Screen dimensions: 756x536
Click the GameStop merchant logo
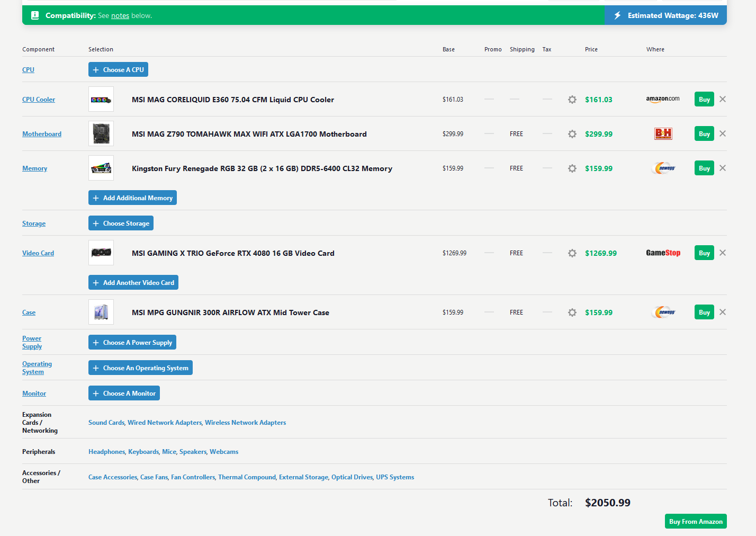tap(663, 253)
